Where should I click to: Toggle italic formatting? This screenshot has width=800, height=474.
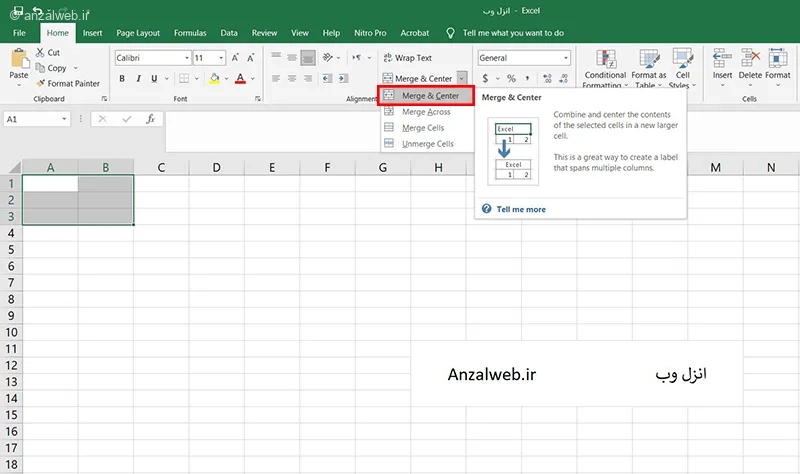tap(138, 79)
